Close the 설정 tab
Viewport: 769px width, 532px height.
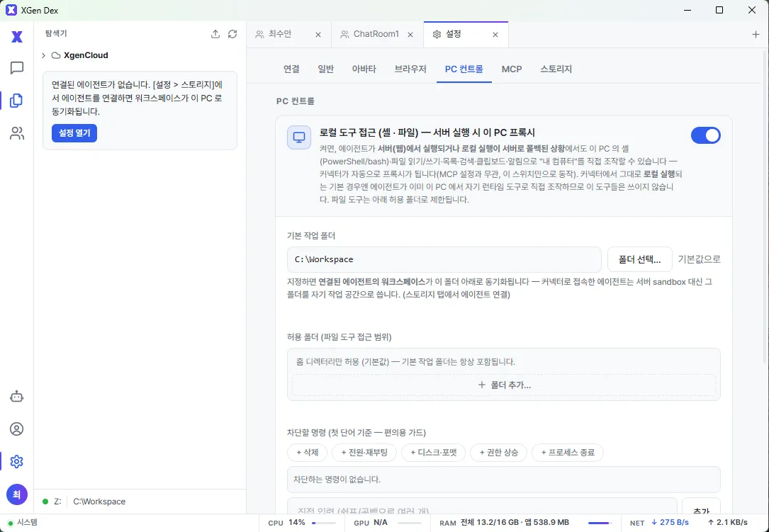495,34
